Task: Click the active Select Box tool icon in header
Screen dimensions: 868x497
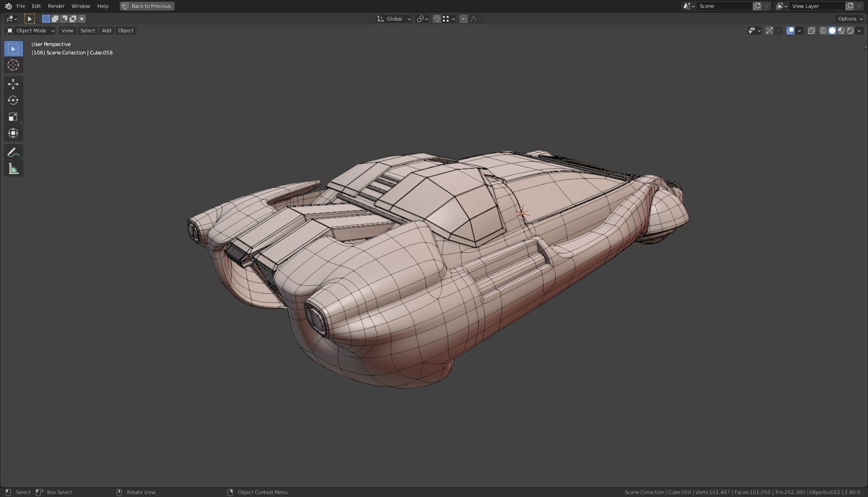Action: coord(30,19)
